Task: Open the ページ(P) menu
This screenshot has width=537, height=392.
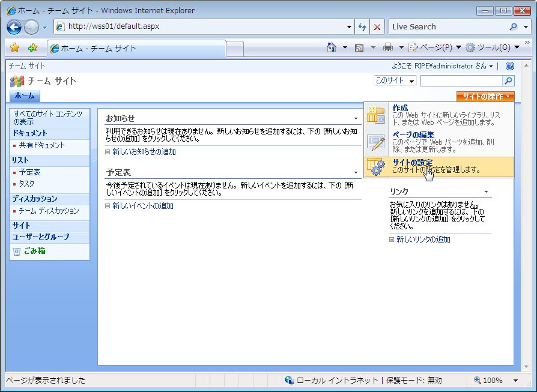Action: pos(435,47)
